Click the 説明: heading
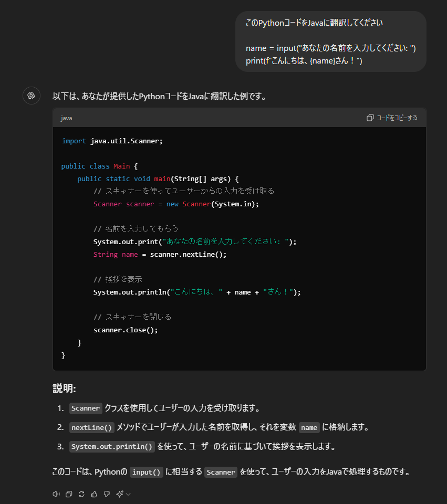This screenshot has width=447, height=504. (x=64, y=388)
